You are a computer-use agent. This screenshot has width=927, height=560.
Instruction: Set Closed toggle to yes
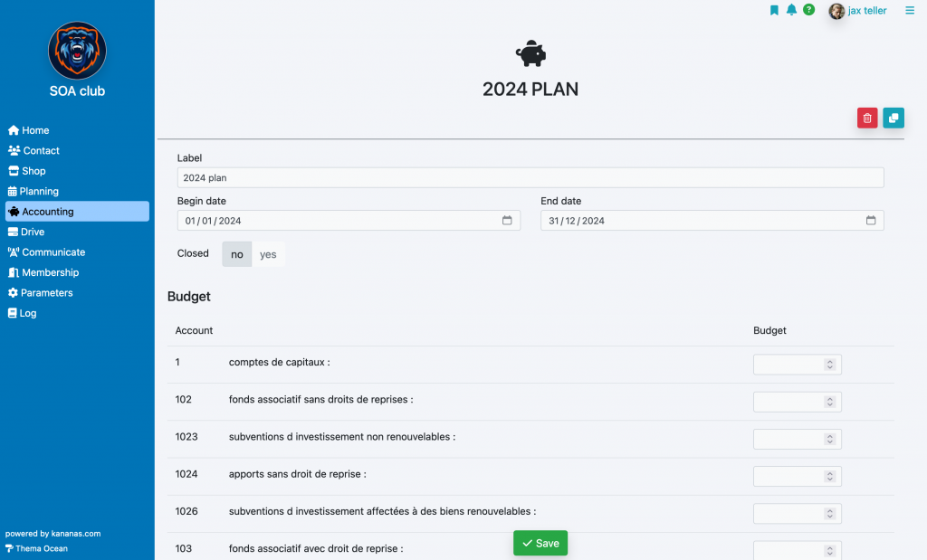point(268,254)
